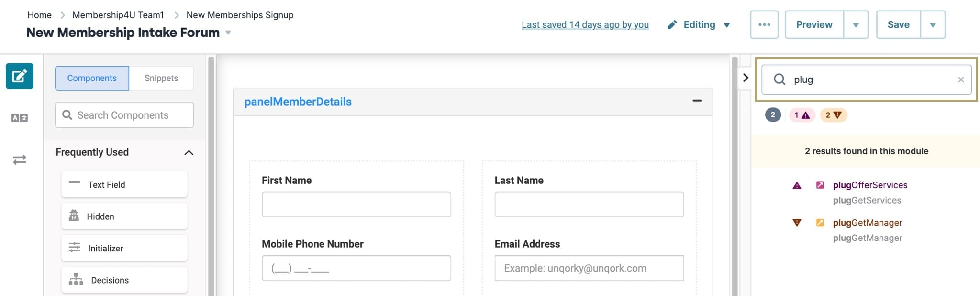Open the translations icon in sidebar
Viewport: 980px width, 296px height.
point(20,118)
